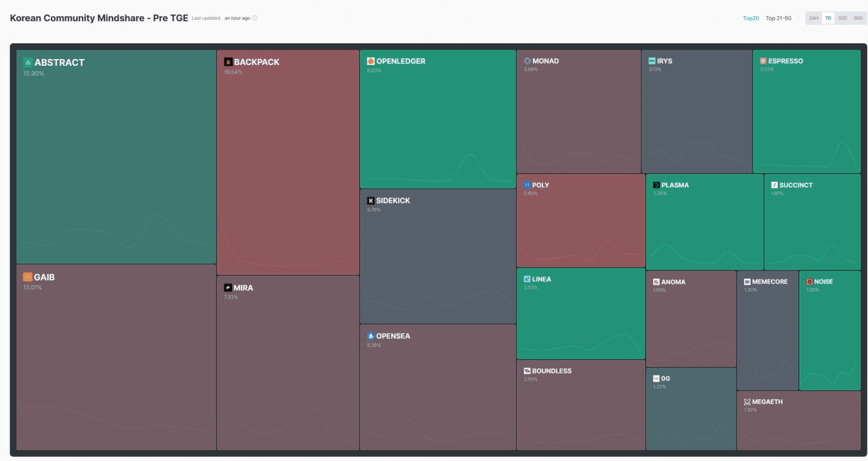Click the Boundless logo icon
The height and width of the screenshot is (461, 868).
[x=527, y=372]
